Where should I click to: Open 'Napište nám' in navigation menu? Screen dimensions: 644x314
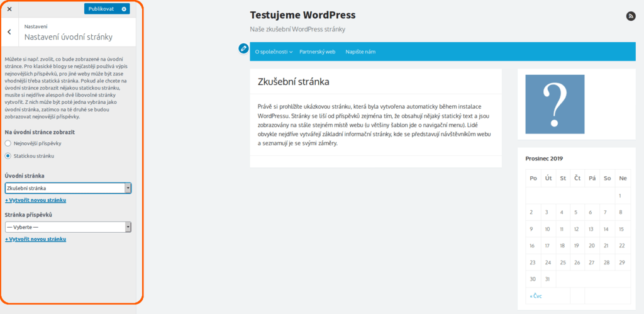point(360,52)
